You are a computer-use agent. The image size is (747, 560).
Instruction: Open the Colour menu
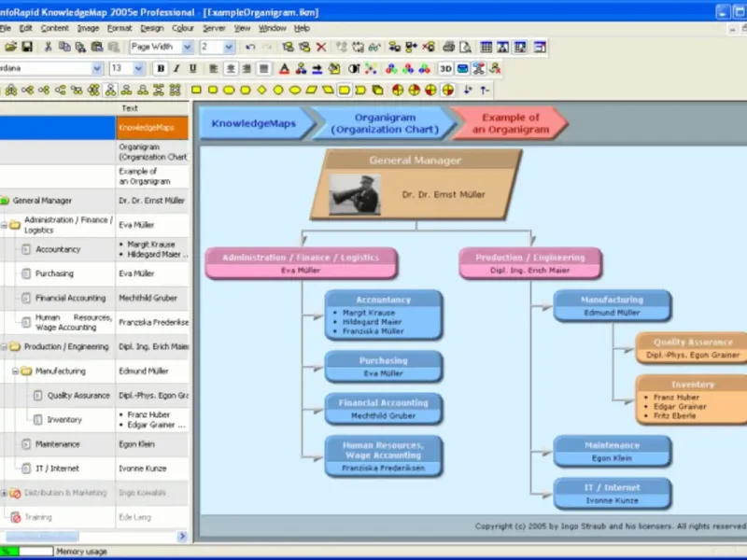pyautogui.click(x=183, y=28)
